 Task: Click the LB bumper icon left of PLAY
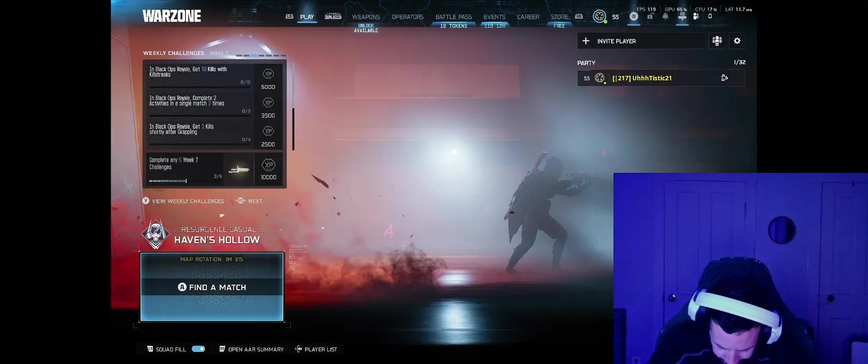click(289, 16)
